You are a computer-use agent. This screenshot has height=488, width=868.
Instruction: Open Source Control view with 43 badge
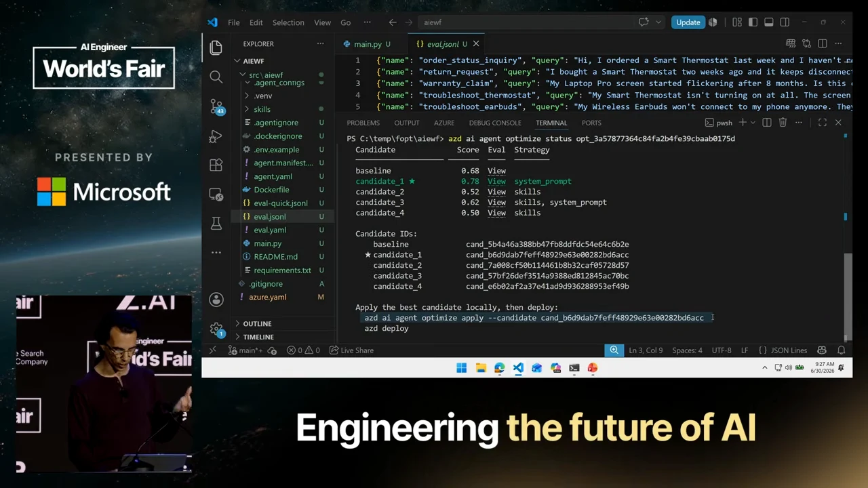point(216,106)
